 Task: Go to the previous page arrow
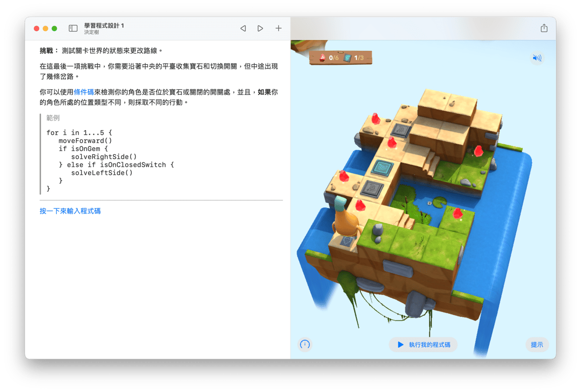pyautogui.click(x=243, y=28)
